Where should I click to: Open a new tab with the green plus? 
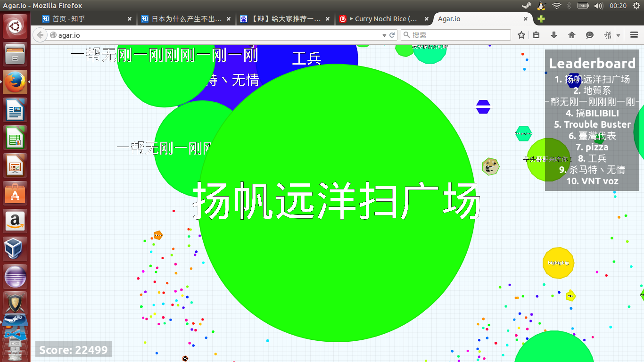pos(540,19)
